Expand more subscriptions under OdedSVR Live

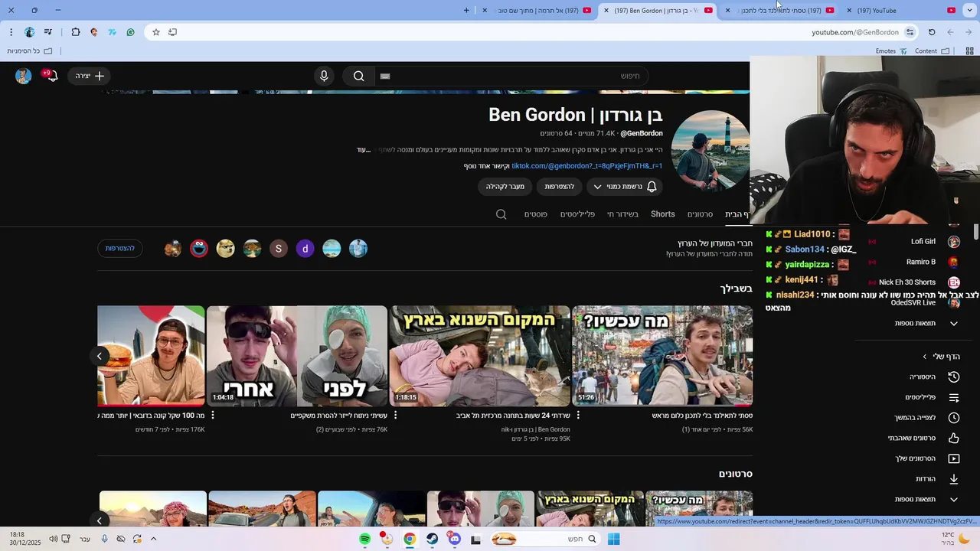tap(926, 323)
